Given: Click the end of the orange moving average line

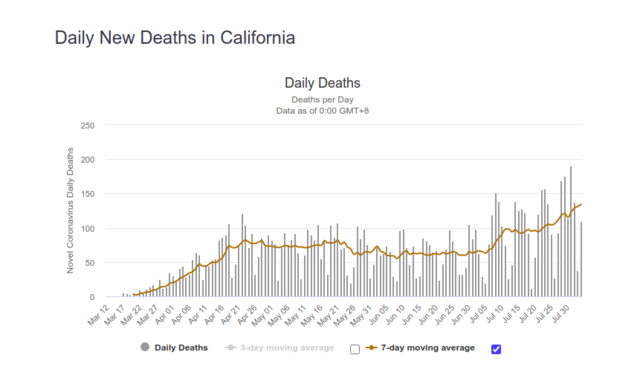Looking at the screenshot, I should 581,205.
